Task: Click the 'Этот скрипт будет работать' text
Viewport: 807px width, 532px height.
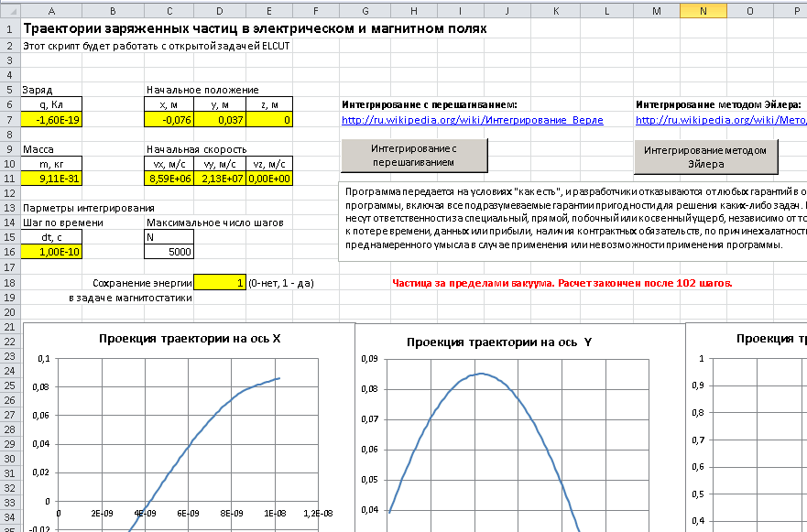Action: click(x=156, y=46)
